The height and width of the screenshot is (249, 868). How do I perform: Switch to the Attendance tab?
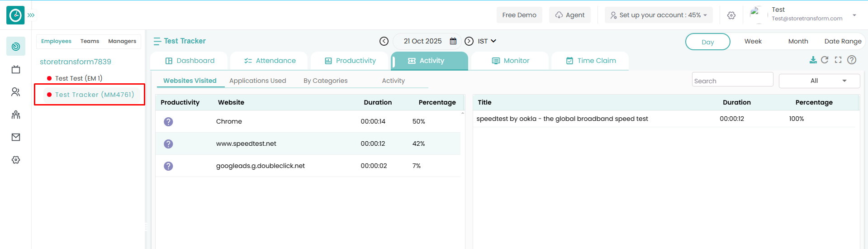270,61
